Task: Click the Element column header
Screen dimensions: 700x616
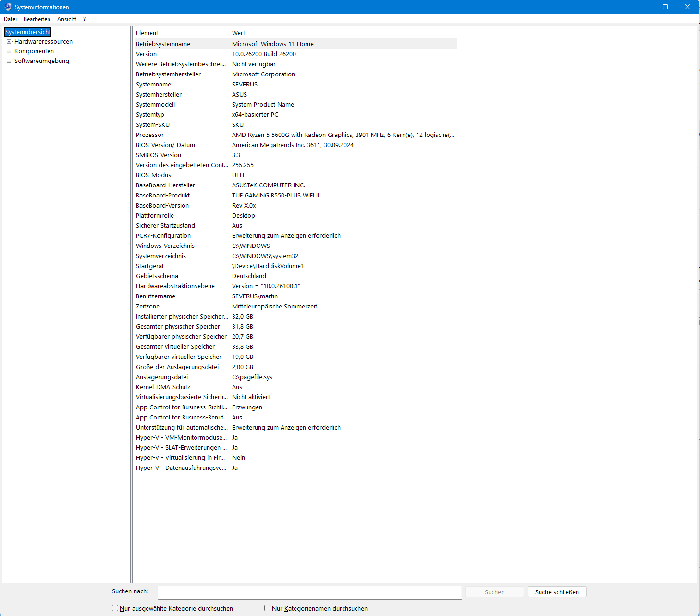Action: (181, 33)
